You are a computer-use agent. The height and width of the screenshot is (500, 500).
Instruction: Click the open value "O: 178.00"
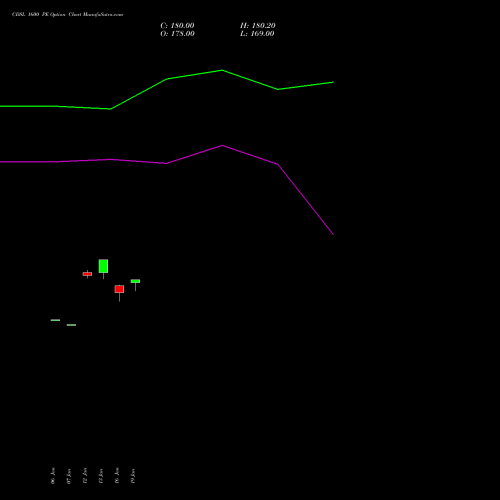[177, 34]
